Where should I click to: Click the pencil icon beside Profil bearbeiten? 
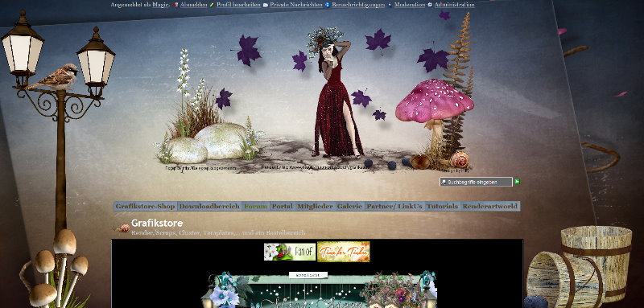click(x=212, y=5)
